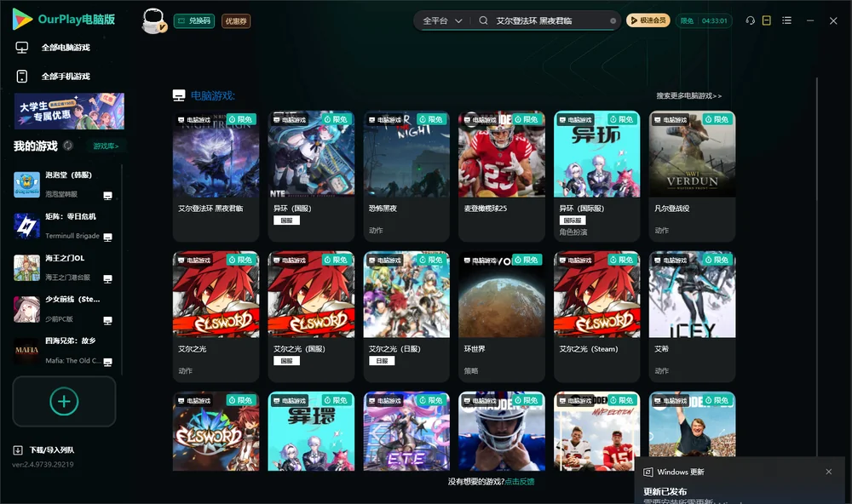Click the search magnifier icon
This screenshot has height=504, width=852.
click(483, 20)
